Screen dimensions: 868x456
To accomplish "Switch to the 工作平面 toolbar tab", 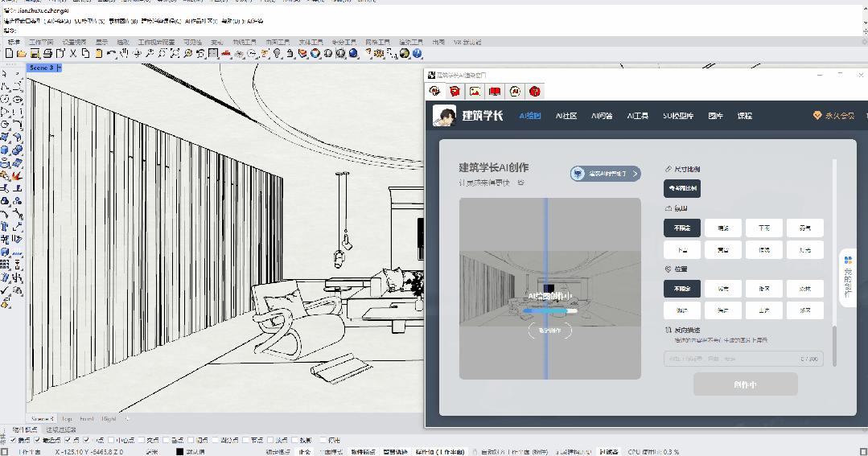I will 41,42.
